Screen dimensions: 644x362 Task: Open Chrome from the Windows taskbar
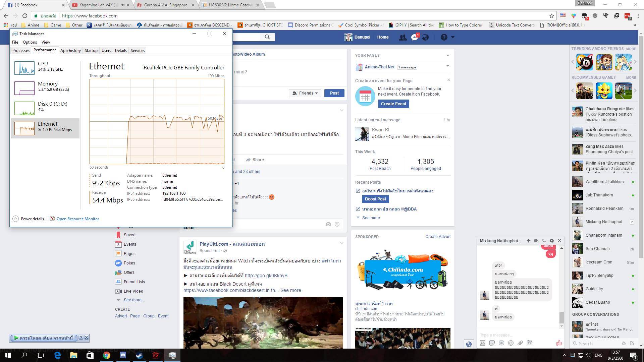107,355
